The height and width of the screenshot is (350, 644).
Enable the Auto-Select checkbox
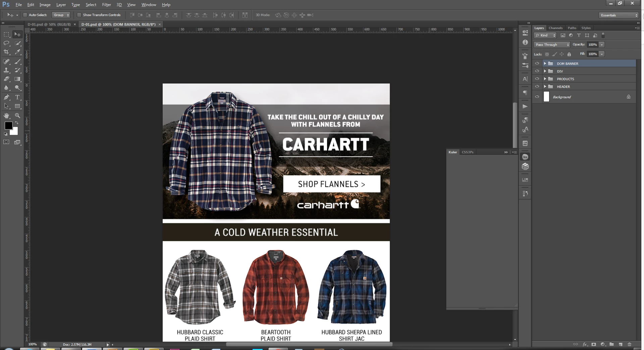pyautogui.click(x=25, y=15)
